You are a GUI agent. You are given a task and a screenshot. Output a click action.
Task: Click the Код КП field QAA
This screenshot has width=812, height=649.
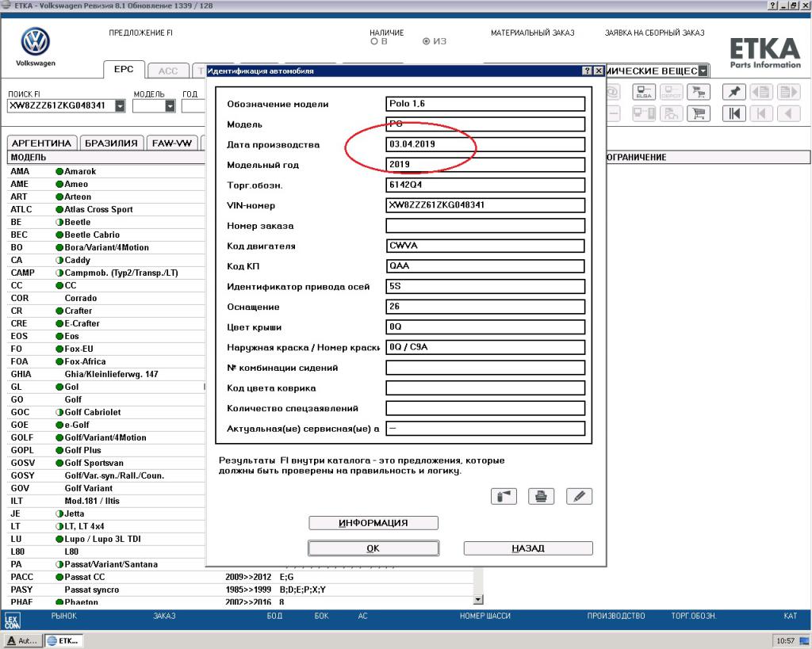[x=485, y=266]
